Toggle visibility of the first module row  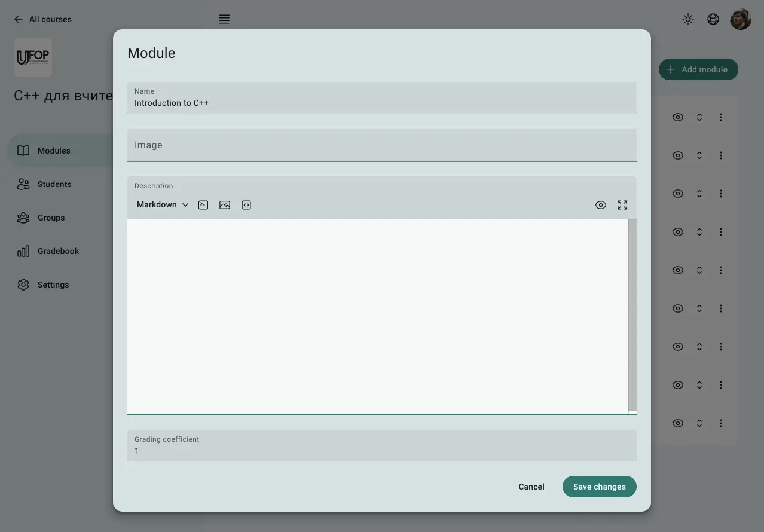[678, 117]
